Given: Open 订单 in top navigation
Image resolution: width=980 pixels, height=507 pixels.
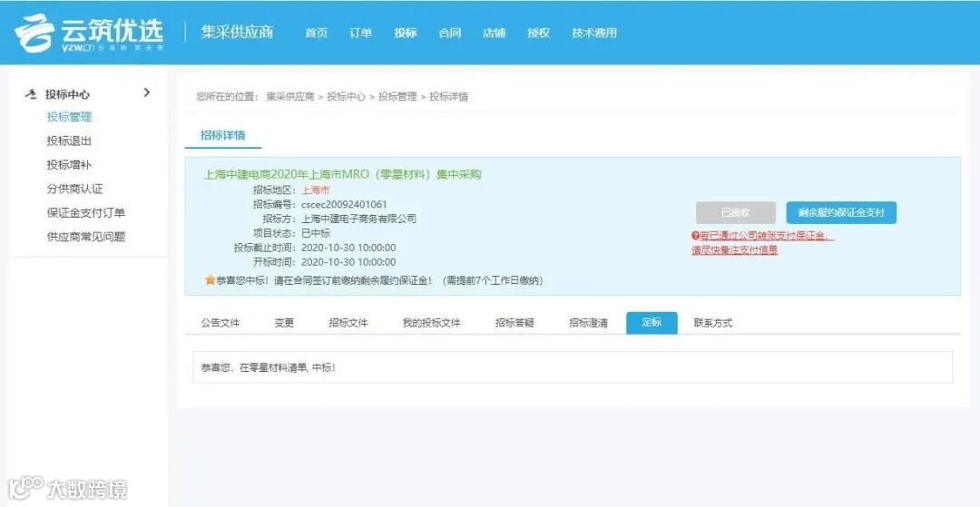Looking at the screenshot, I should (360, 33).
